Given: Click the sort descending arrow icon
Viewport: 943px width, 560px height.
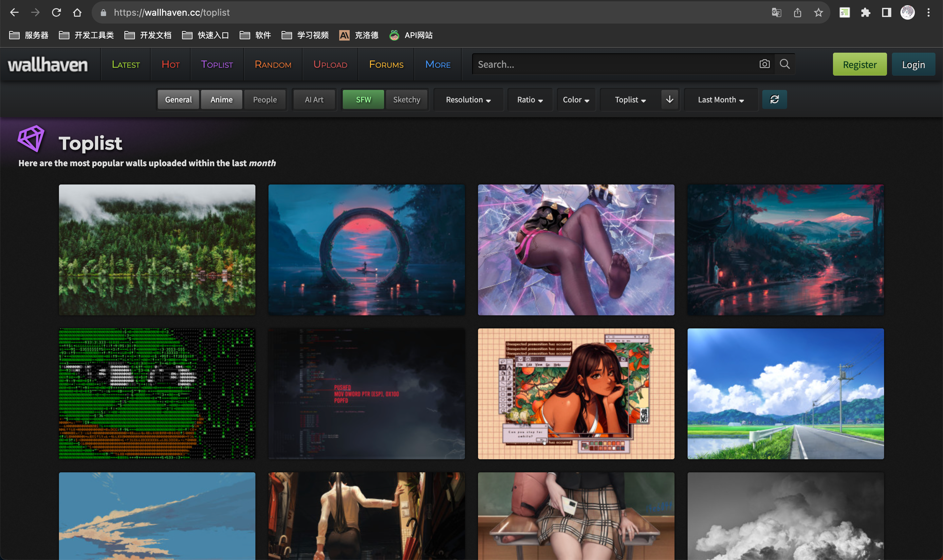Looking at the screenshot, I should click(670, 99).
